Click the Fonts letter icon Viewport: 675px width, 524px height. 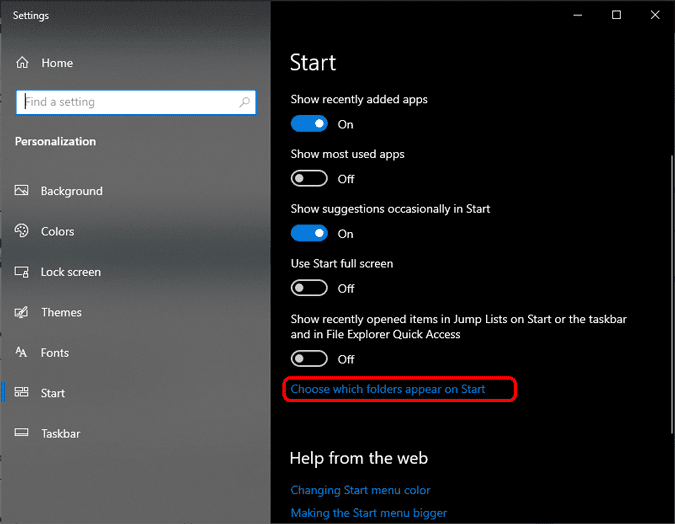[21, 352]
